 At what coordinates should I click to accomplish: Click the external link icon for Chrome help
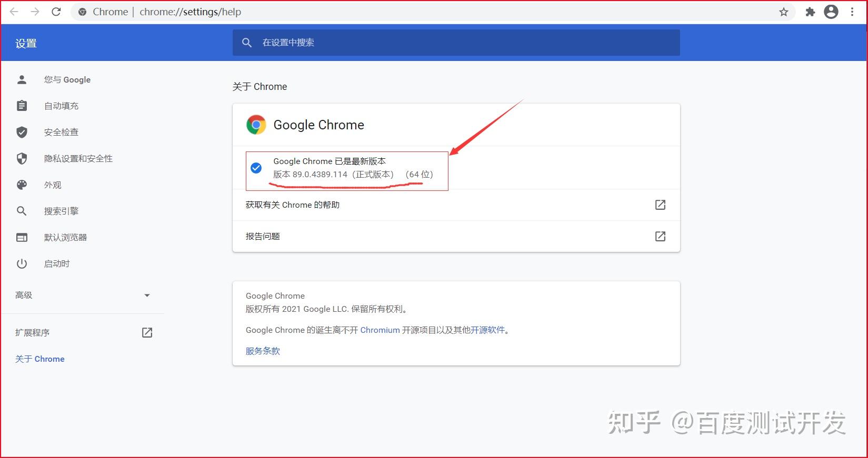tap(660, 205)
